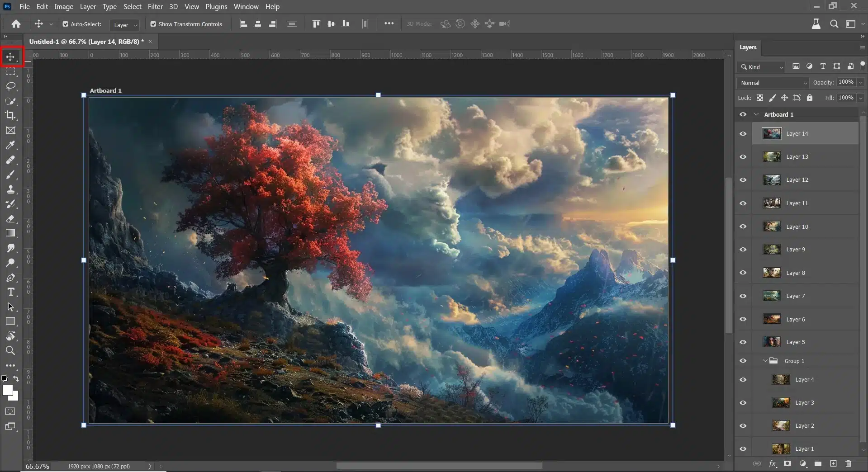
Task: Select the Crop tool
Action: tap(10, 115)
